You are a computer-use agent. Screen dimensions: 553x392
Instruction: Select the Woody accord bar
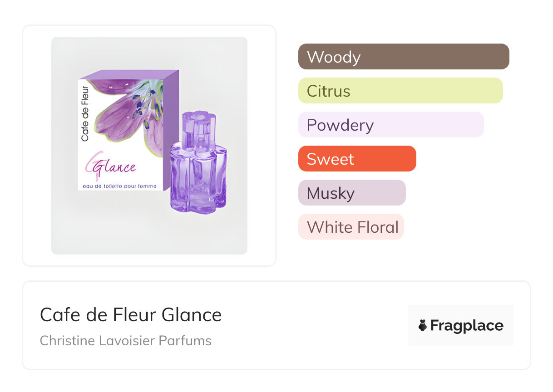(x=404, y=57)
